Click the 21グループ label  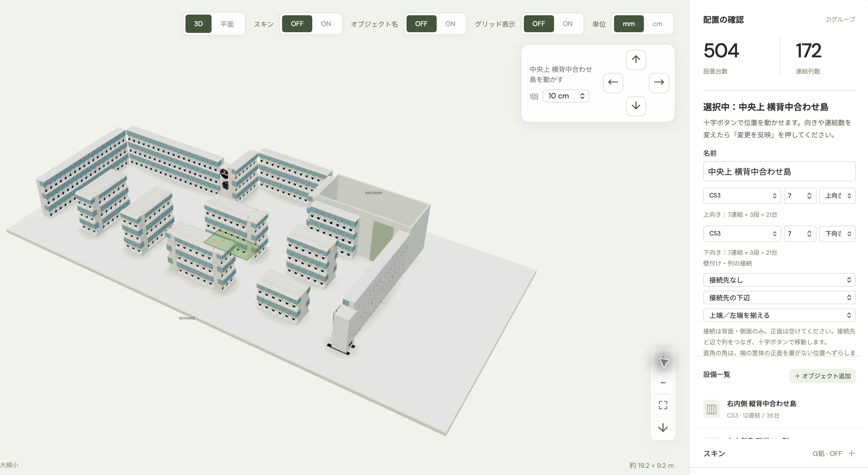click(x=840, y=19)
